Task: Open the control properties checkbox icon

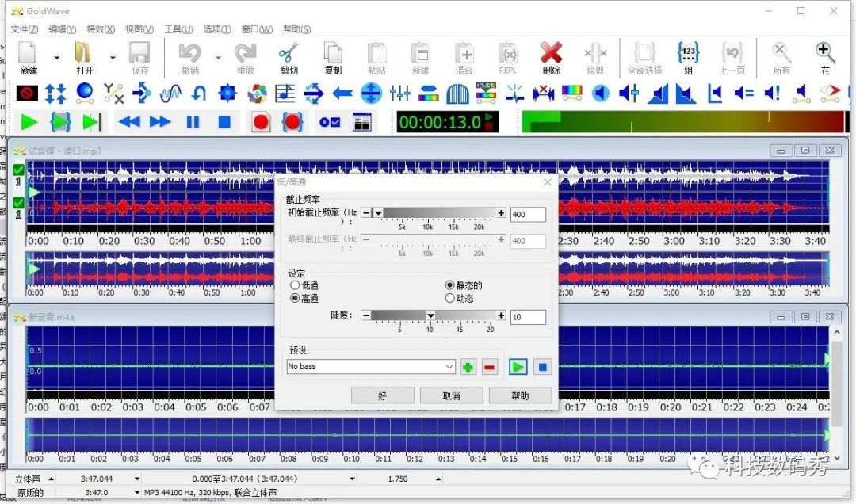Action: 330,122
